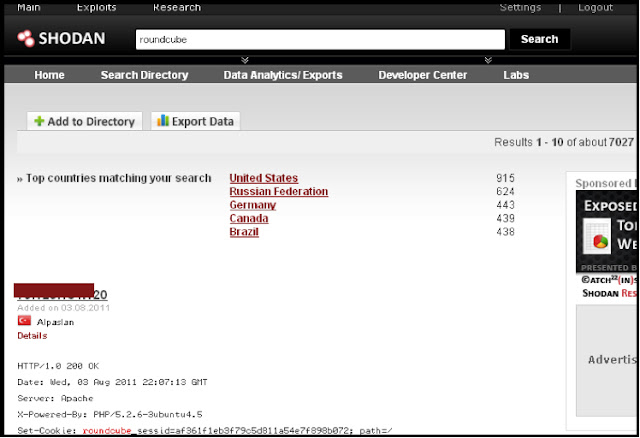Viewport: 640px width, 438px height.
Task: Click the count 443 for Germany
Action: point(505,205)
